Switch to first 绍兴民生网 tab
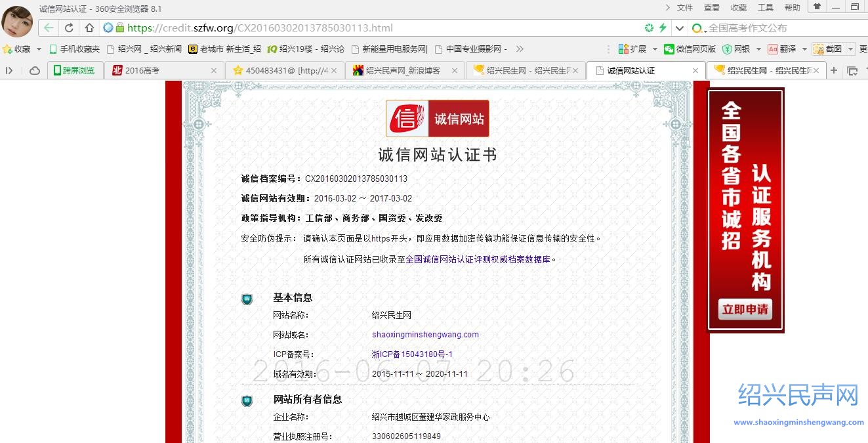868x443 pixels. point(526,71)
